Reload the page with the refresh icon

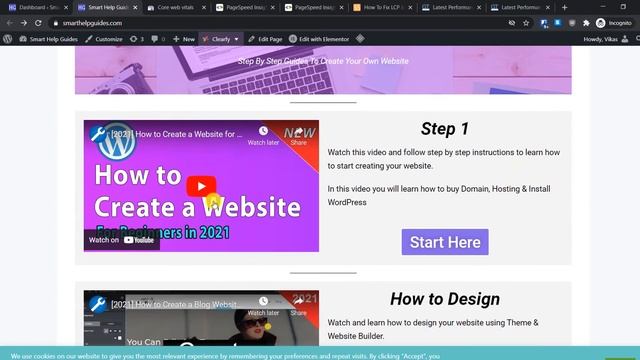(x=38, y=23)
